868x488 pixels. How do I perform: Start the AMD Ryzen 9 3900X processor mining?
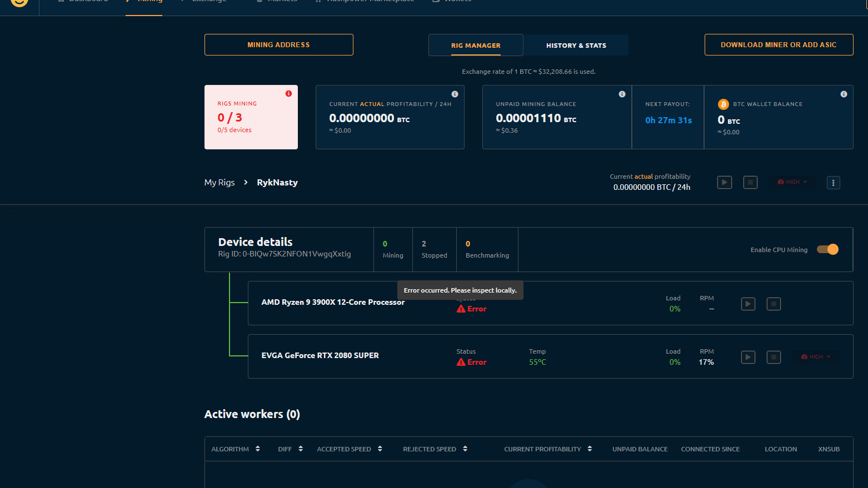747,304
